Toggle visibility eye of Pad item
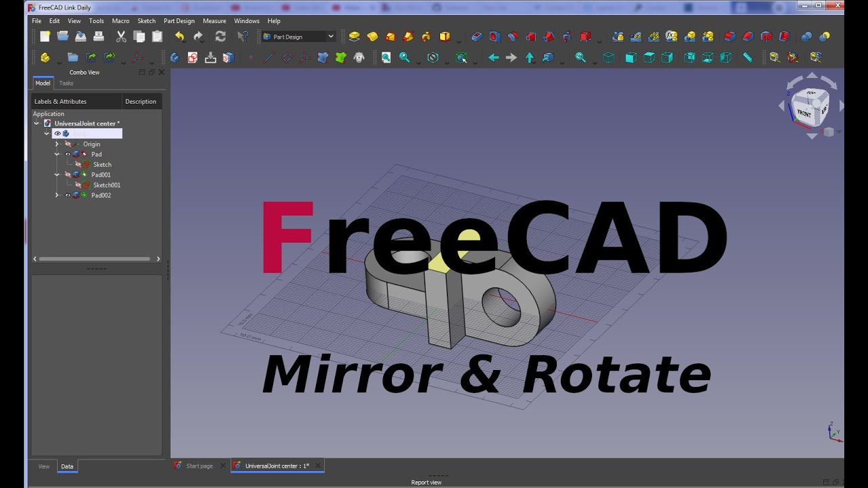Image resolution: width=868 pixels, height=488 pixels. [x=68, y=155]
